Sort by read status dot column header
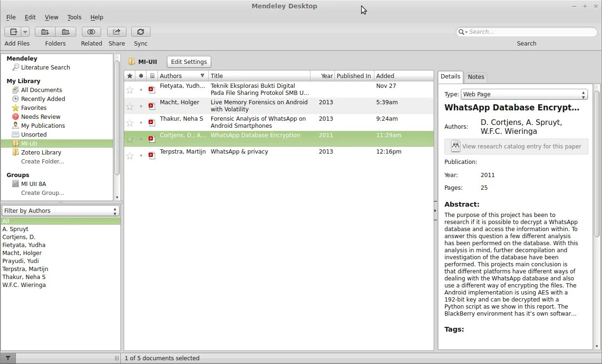The height and width of the screenshot is (364, 602). click(x=141, y=76)
